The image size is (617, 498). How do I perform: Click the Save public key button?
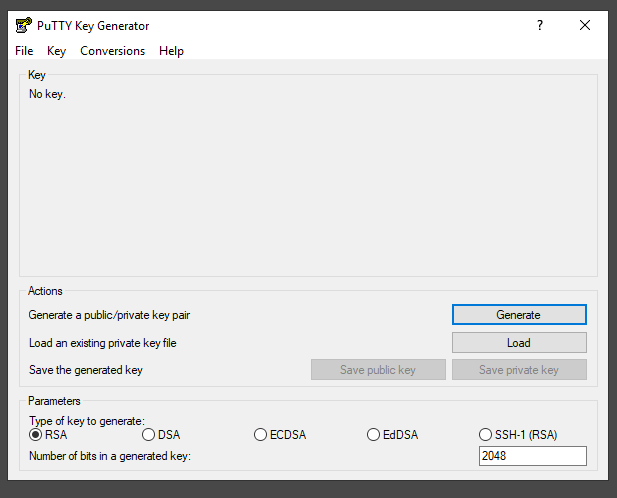[377, 370]
